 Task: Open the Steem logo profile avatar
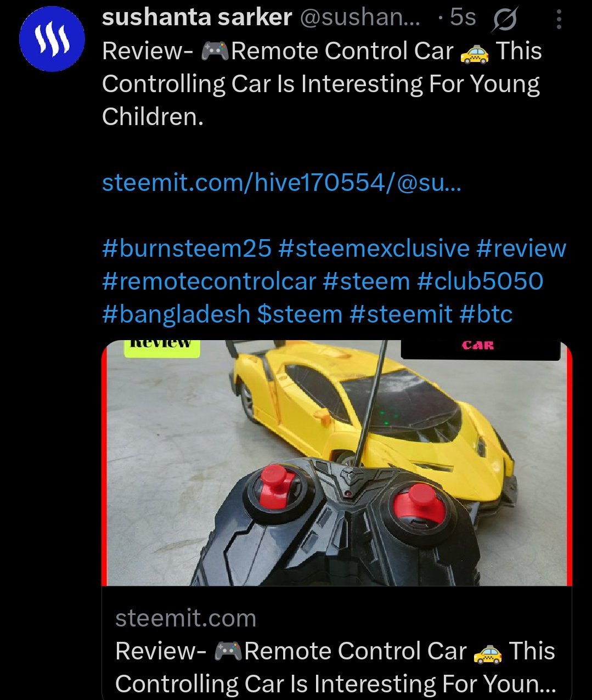[x=52, y=39]
